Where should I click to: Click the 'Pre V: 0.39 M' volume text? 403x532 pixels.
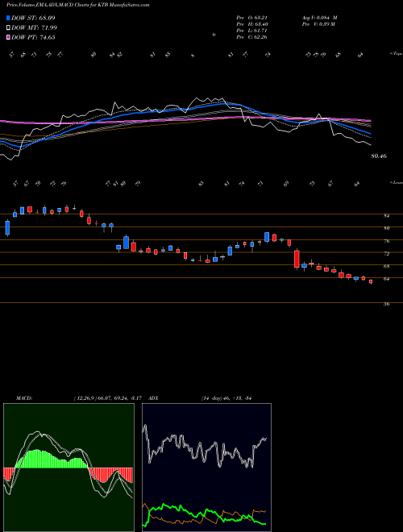pos(318,24)
